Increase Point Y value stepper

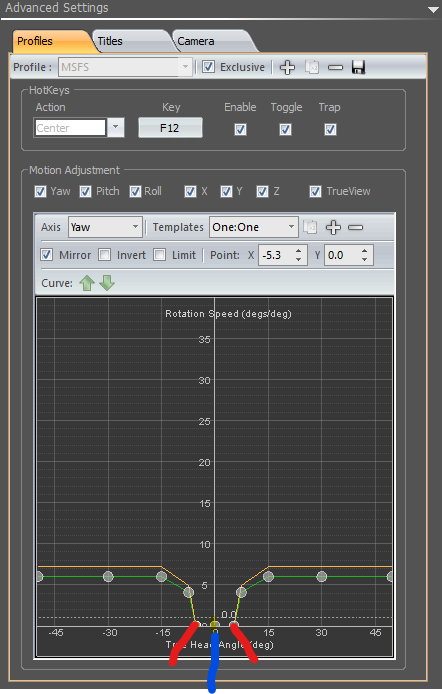click(364, 251)
